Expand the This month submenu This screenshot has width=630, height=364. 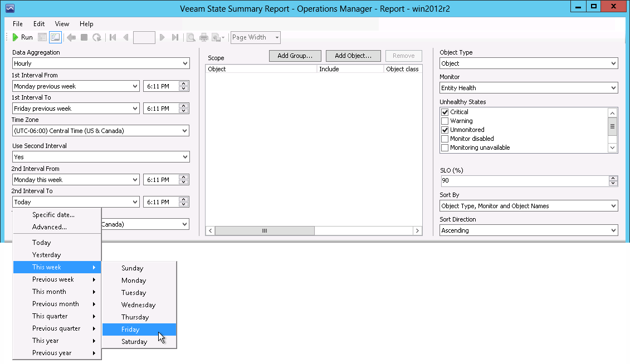point(57,292)
